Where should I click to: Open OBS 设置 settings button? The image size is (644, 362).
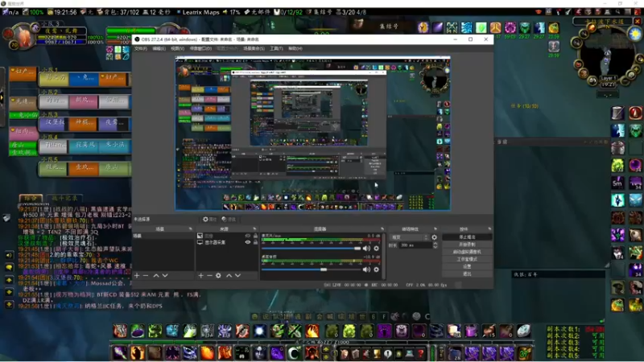pyautogui.click(x=467, y=266)
